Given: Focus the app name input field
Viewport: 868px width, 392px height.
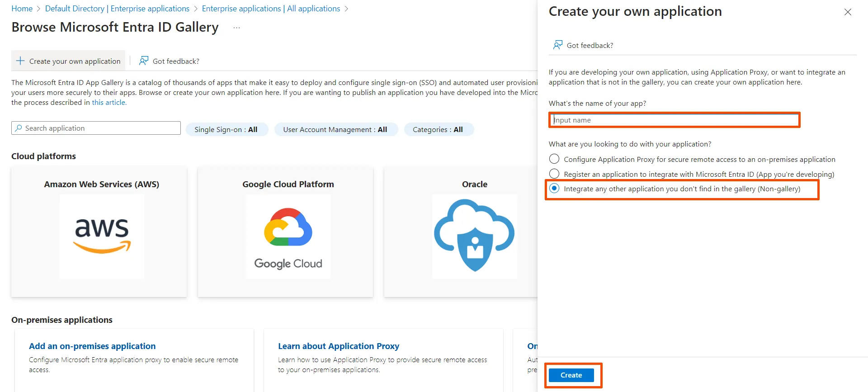Looking at the screenshot, I should 675,120.
